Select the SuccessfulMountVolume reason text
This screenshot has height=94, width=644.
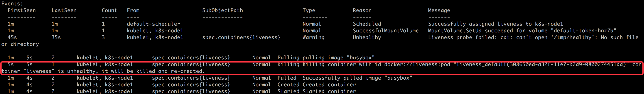pyautogui.click(x=385, y=31)
